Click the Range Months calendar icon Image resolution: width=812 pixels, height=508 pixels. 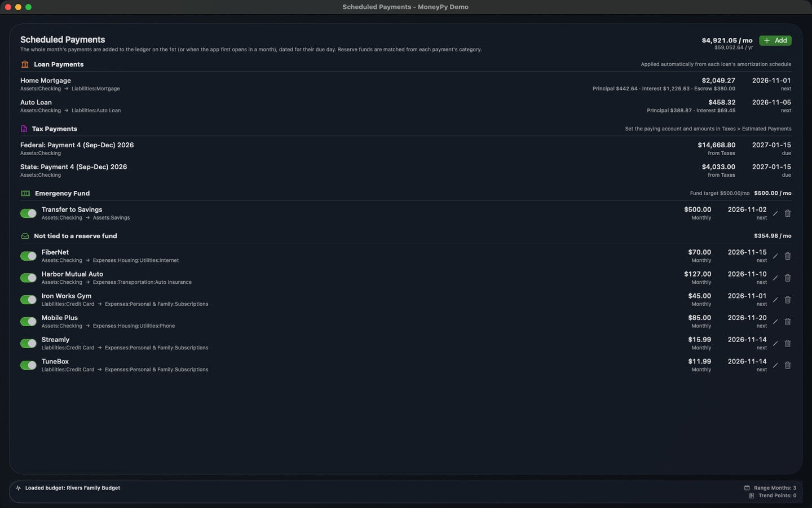click(747, 488)
